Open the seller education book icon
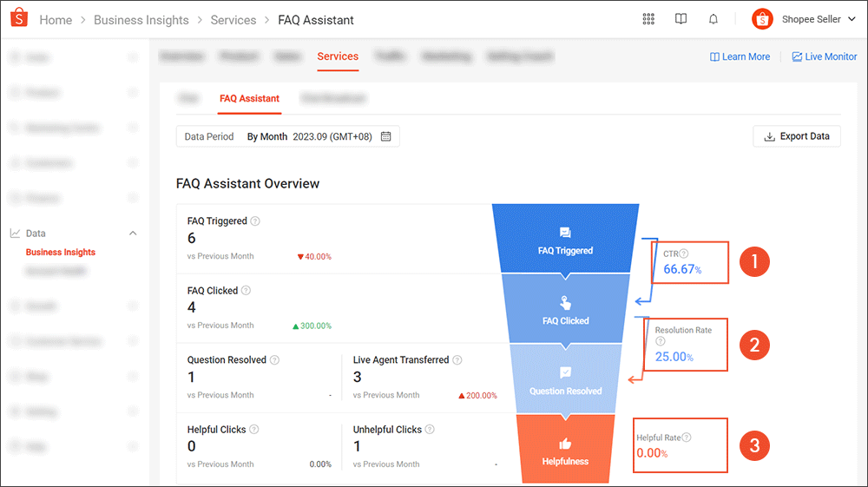Image resolution: width=868 pixels, height=487 pixels. [x=681, y=19]
